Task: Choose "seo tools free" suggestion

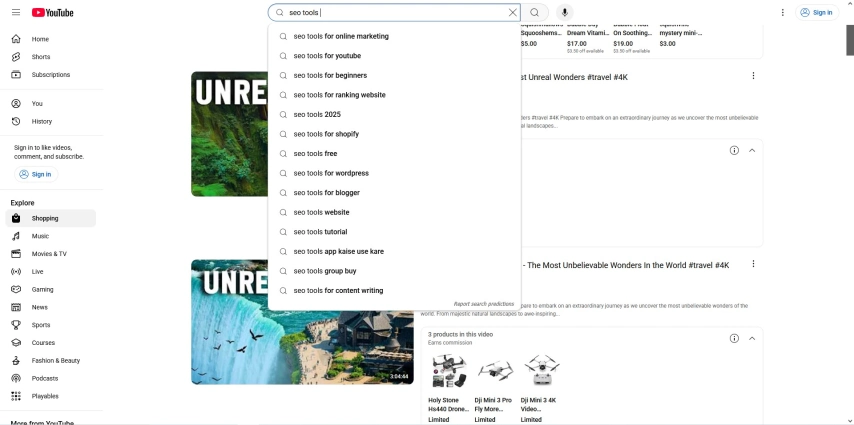Action: pyautogui.click(x=315, y=153)
